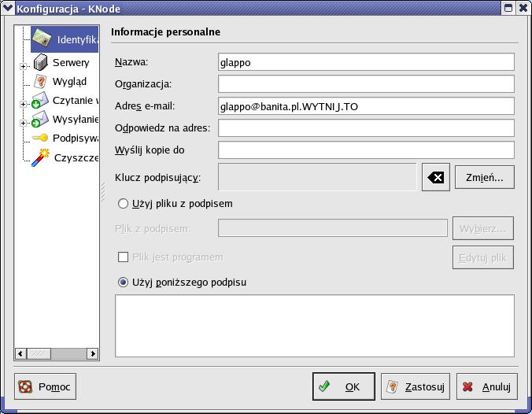The height and width of the screenshot is (414, 532).
Task: Select the Wysyłanie envelope icon
Action: pos(40,120)
